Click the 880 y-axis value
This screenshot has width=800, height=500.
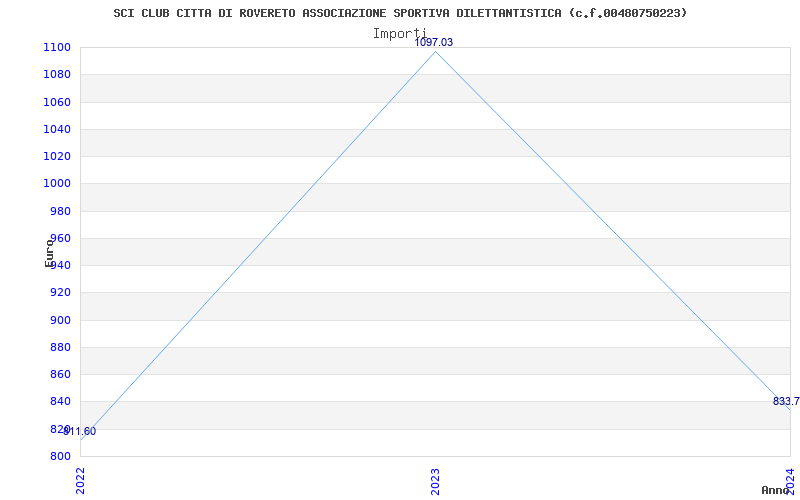tap(60, 347)
